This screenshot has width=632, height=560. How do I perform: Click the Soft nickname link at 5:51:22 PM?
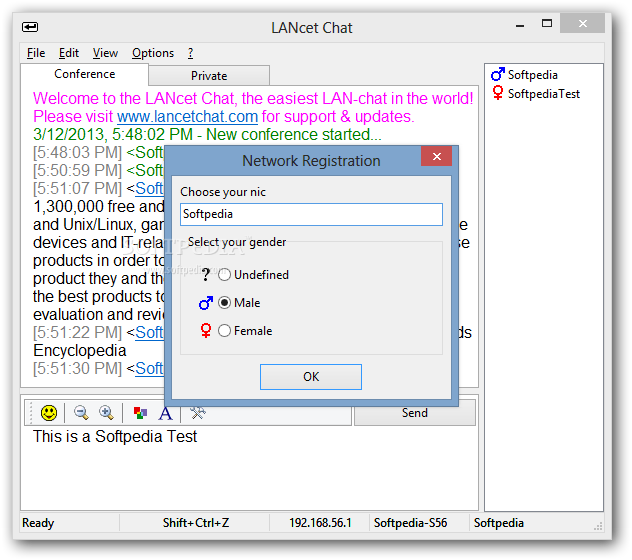(150, 333)
